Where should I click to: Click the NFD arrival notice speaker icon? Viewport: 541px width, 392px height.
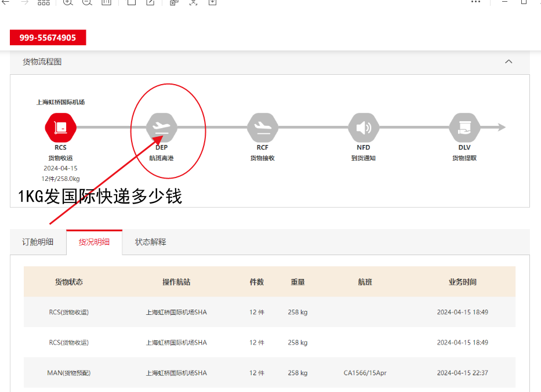(364, 128)
